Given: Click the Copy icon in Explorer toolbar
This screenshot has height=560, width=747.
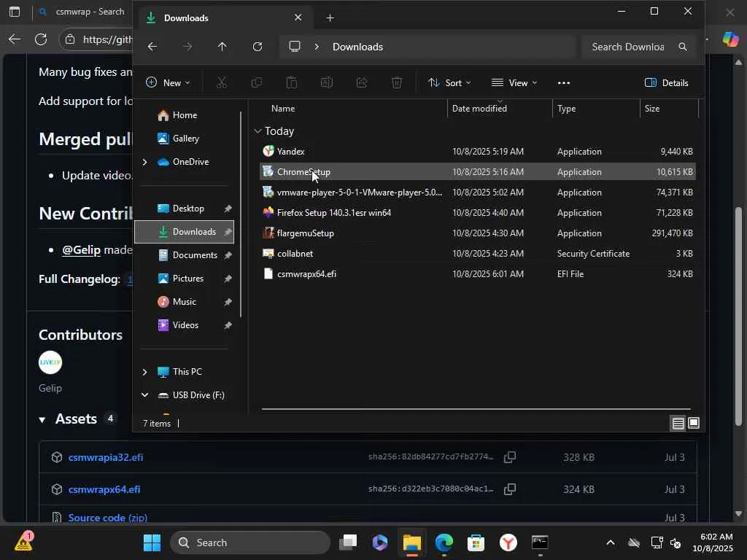Looking at the screenshot, I should pyautogui.click(x=256, y=83).
